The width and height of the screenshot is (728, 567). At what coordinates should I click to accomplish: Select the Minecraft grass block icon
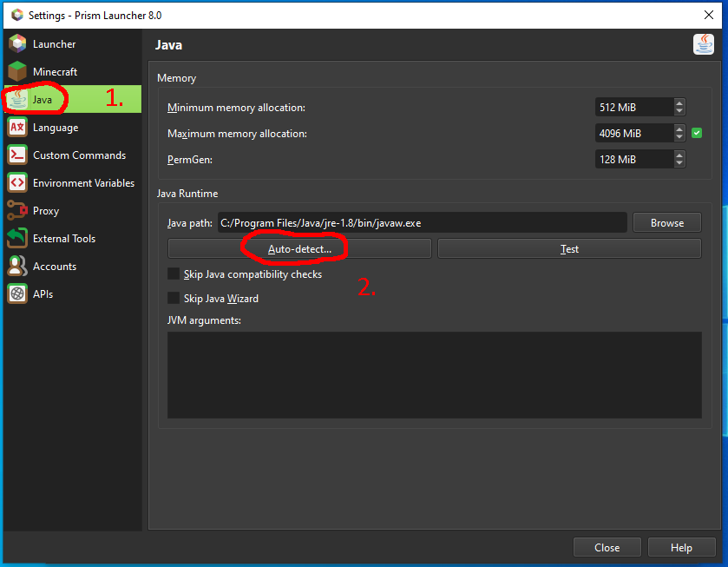tap(17, 72)
